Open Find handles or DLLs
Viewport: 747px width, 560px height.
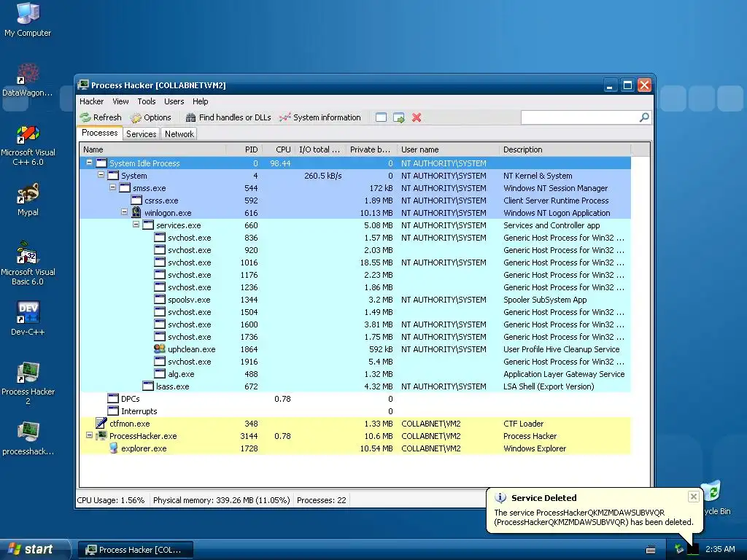(228, 117)
